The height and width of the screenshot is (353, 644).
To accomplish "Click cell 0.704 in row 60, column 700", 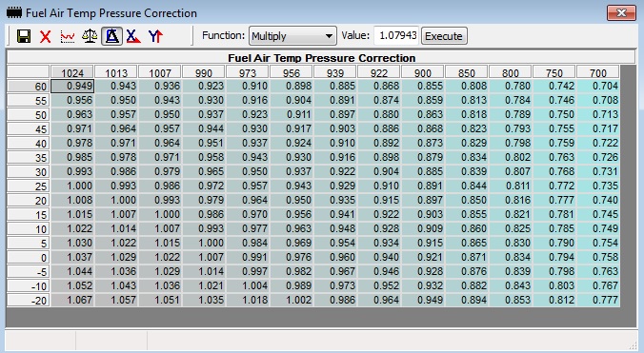I will click(598, 86).
